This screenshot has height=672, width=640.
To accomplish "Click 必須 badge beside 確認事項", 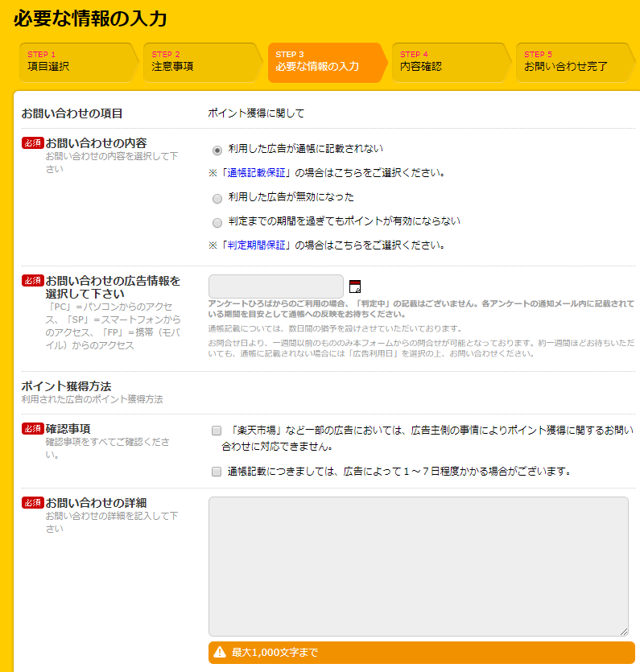I will (32, 429).
